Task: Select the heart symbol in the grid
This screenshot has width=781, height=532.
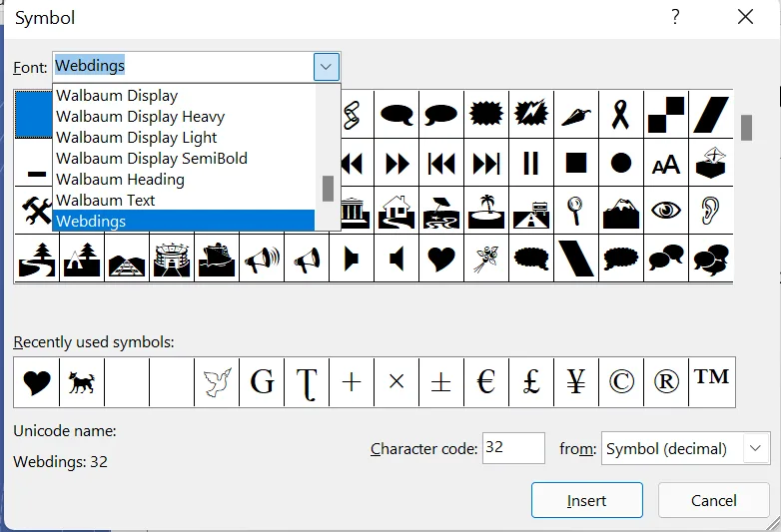Action: pos(441,259)
